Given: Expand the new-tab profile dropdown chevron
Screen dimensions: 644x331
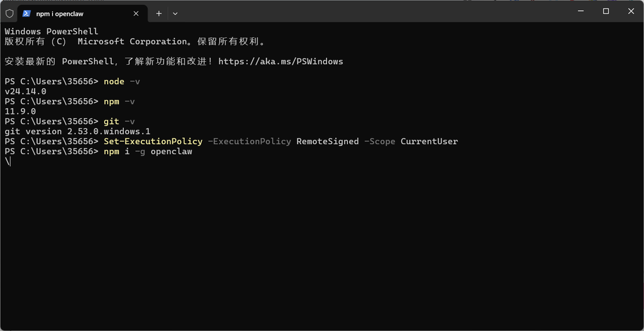Looking at the screenshot, I should pos(175,13).
